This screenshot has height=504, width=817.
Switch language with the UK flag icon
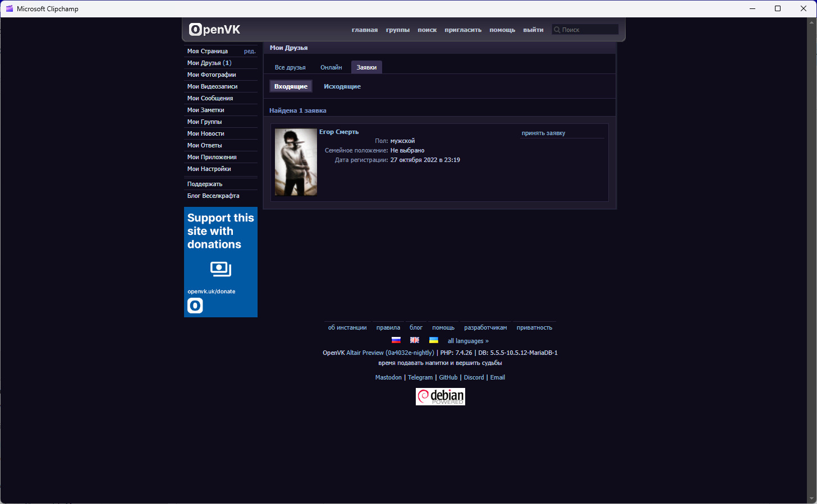tap(415, 340)
